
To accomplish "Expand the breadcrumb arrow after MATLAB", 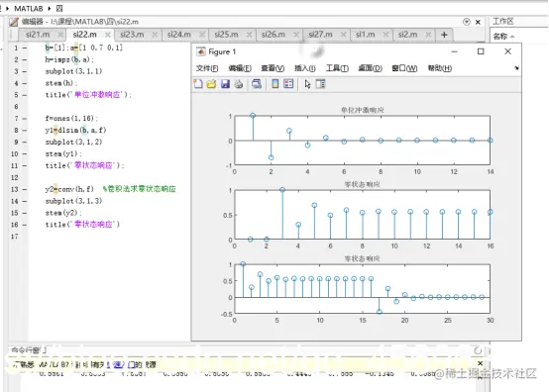I will [49, 8].
